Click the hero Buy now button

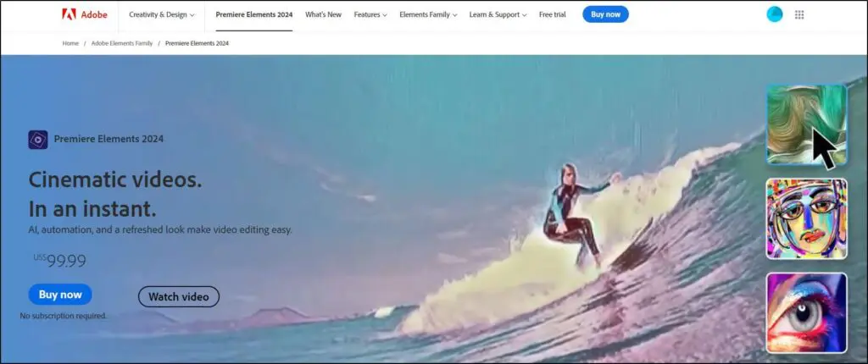60,295
